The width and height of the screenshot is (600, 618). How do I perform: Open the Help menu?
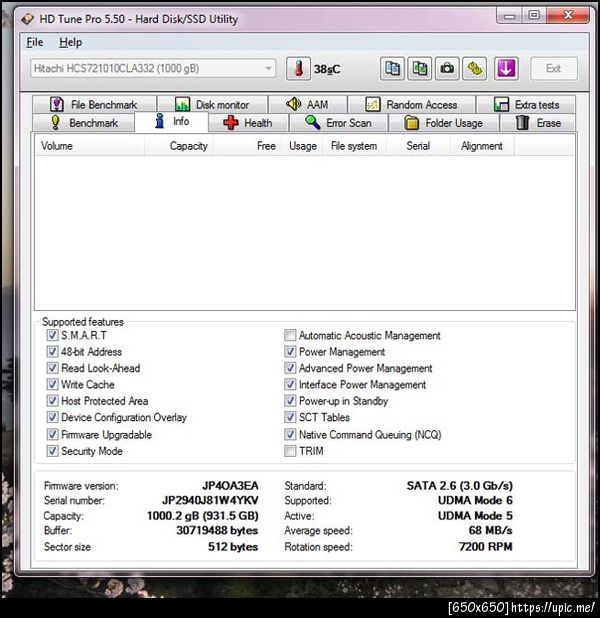[x=71, y=42]
